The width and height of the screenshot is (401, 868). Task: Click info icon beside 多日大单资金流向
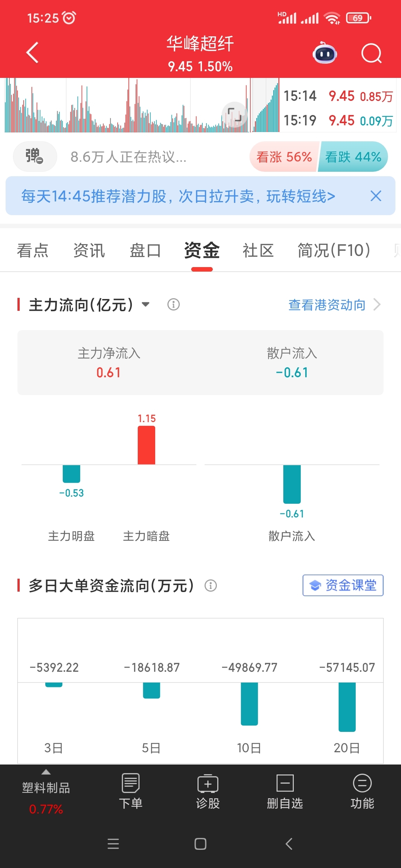click(211, 586)
